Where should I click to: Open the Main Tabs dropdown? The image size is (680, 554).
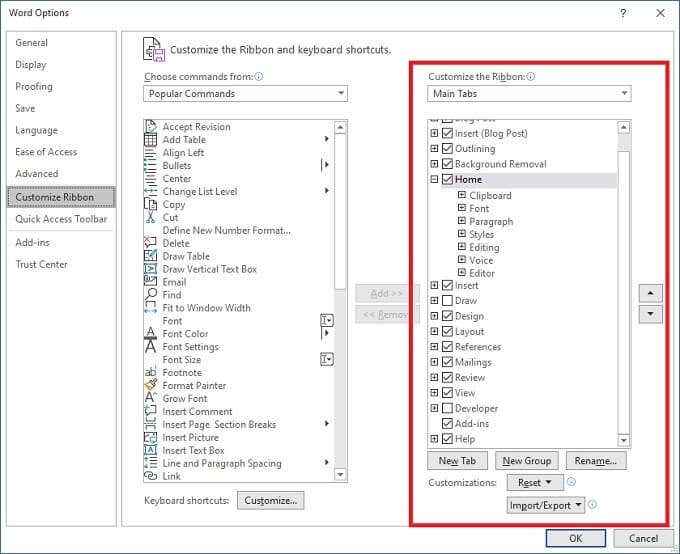(529, 94)
